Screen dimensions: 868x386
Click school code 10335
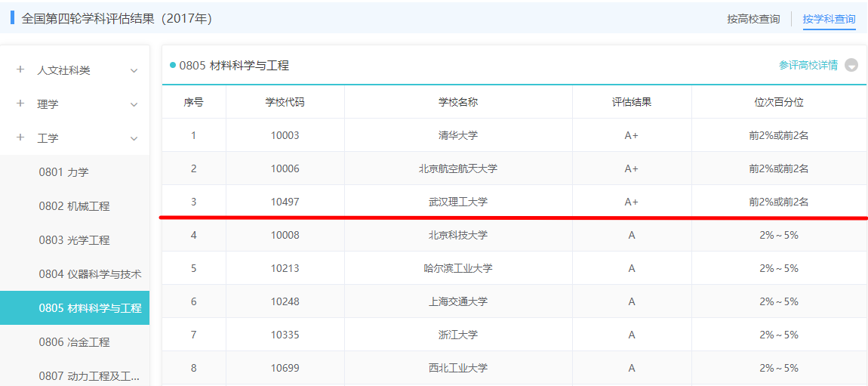tap(285, 335)
